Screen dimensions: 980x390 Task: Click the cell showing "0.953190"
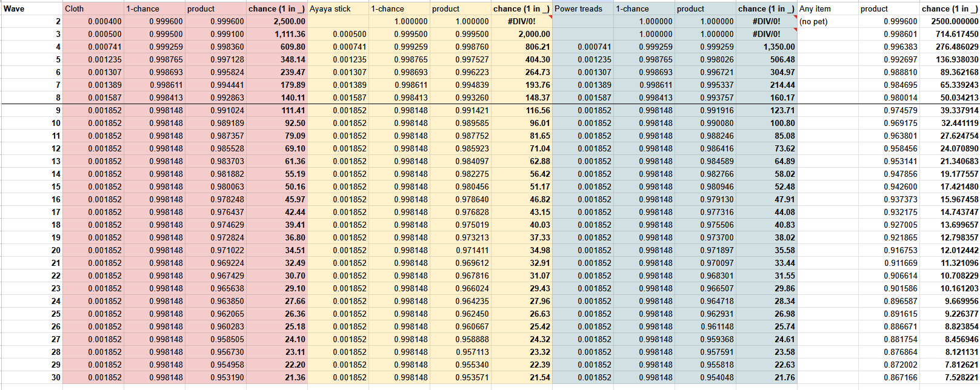[x=216, y=377]
